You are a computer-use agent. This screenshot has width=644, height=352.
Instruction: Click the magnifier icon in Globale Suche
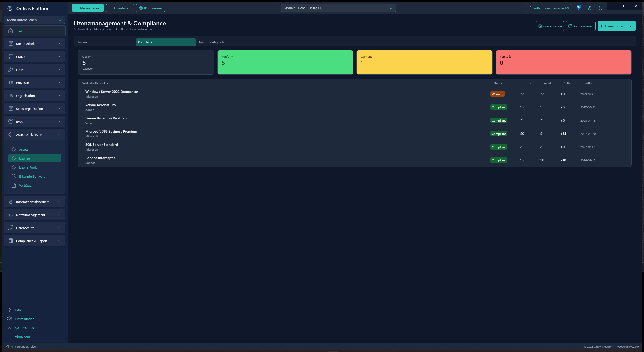[x=391, y=8]
